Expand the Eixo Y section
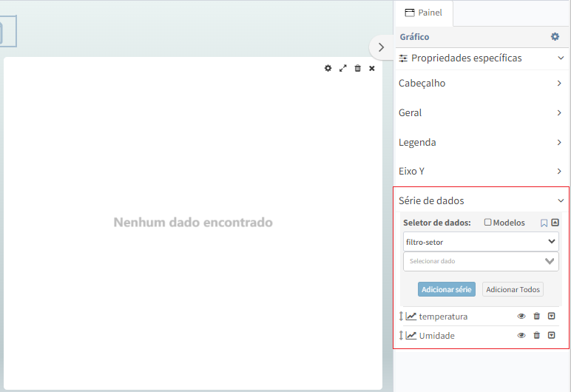Image resolution: width=571 pixels, height=392 pixels. tap(482, 172)
